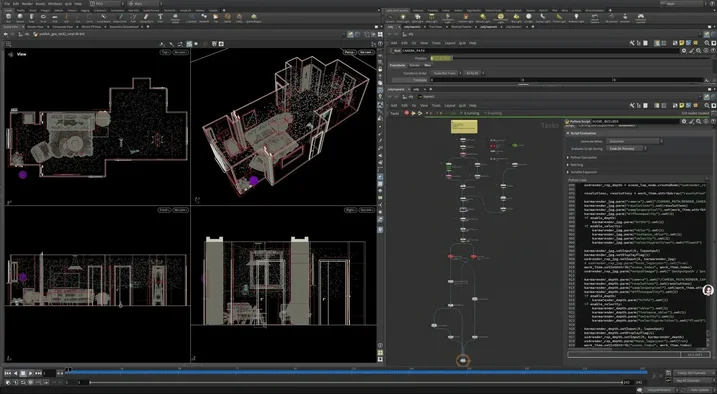Toggle pin on the topnet1 network pane path bar
Image resolution: width=717 pixels, height=394 pixels.
click(x=707, y=96)
